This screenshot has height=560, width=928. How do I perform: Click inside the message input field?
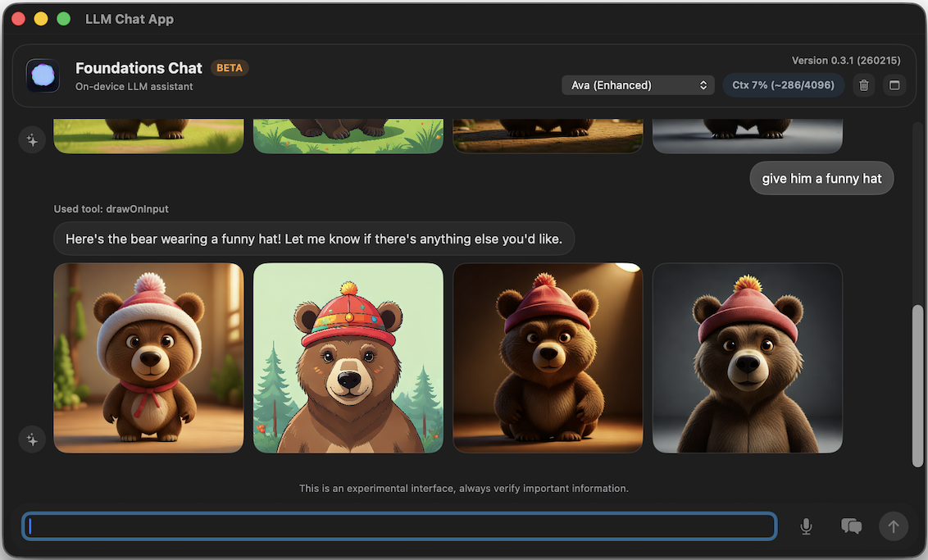(399, 526)
